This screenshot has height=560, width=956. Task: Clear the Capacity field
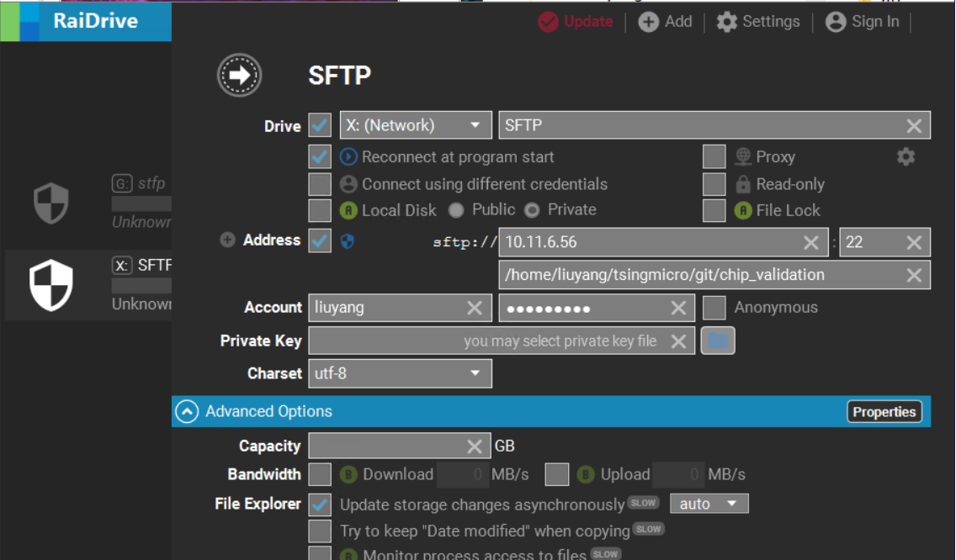(x=475, y=446)
